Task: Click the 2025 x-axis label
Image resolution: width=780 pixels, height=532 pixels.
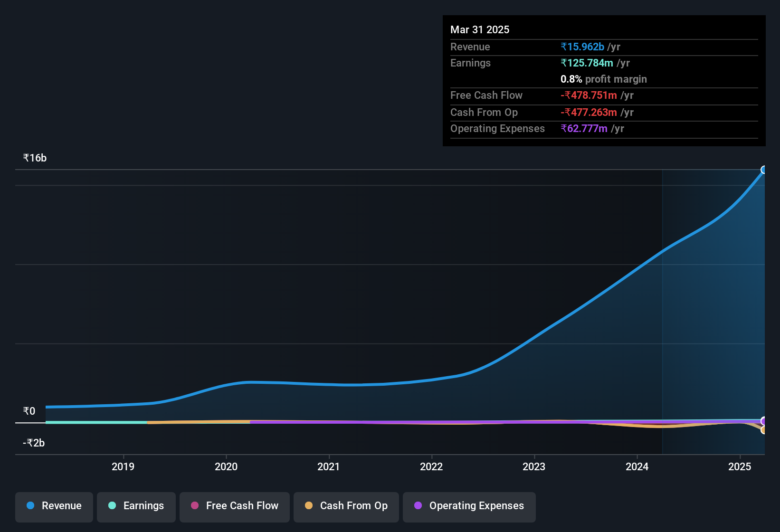Action: point(740,467)
